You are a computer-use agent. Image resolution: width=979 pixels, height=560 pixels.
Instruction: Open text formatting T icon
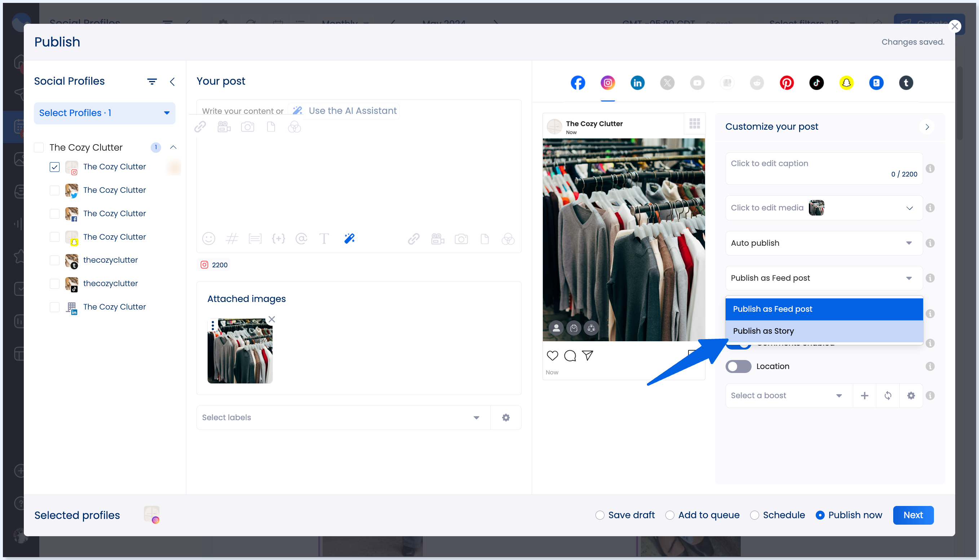click(x=324, y=239)
